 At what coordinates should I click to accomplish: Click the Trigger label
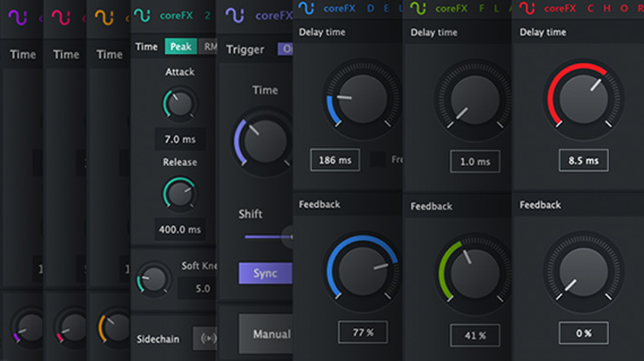[x=245, y=50]
